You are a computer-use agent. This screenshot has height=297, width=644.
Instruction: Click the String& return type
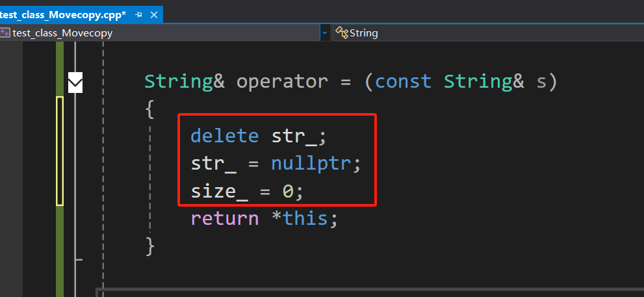coord(185,82)
